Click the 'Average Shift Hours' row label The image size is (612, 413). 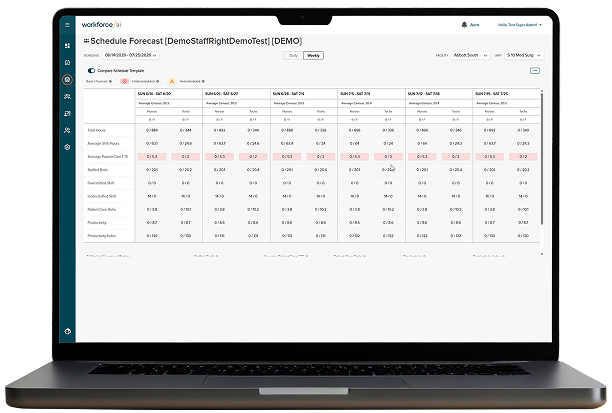103,143
